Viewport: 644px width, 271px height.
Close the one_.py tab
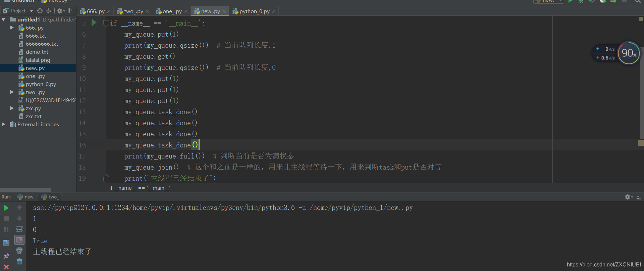(x=186, y=11)
